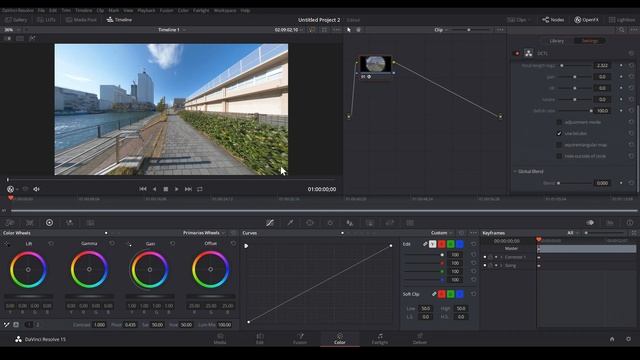Open the Timeline 1 name dropdown
The width and height of the screenshot is (640, 360).
[172, 30]
